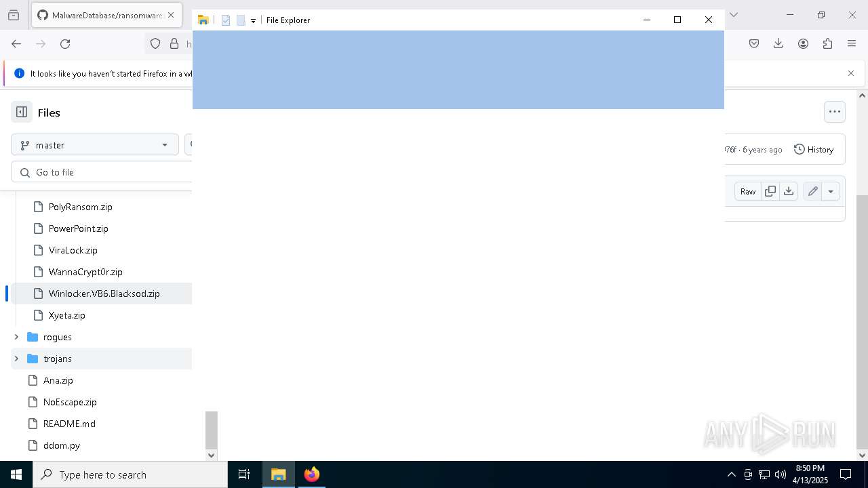Open Firefox extensions icon

tap(827, 43)
